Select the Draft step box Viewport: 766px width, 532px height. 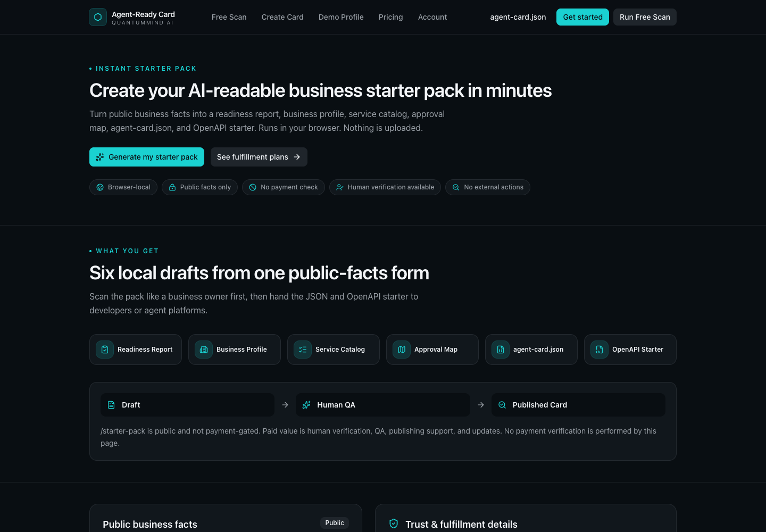[187, 405]
